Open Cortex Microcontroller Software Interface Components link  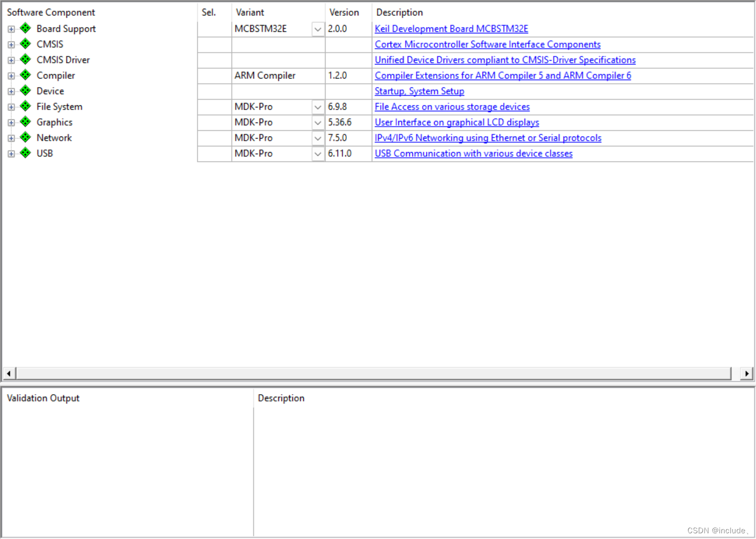tap(488, 44)
